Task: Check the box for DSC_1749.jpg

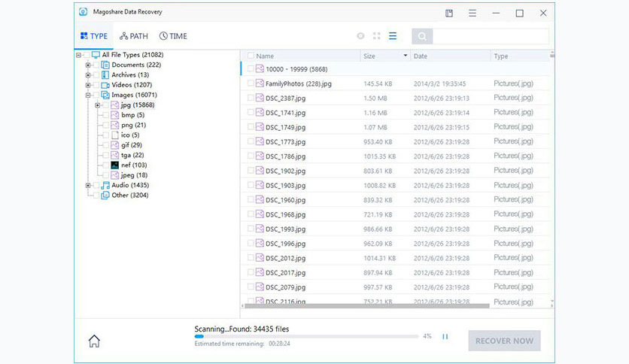Action: coord(251,126)
